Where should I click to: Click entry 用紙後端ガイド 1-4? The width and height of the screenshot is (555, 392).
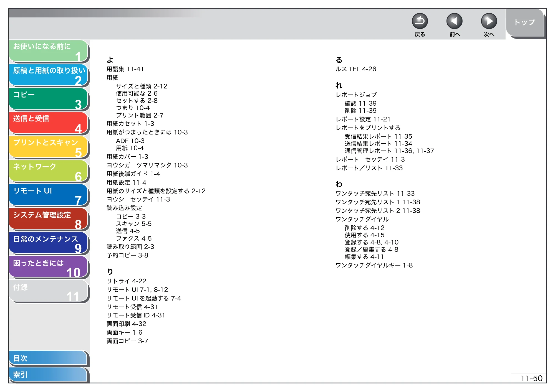coord(133,174)
